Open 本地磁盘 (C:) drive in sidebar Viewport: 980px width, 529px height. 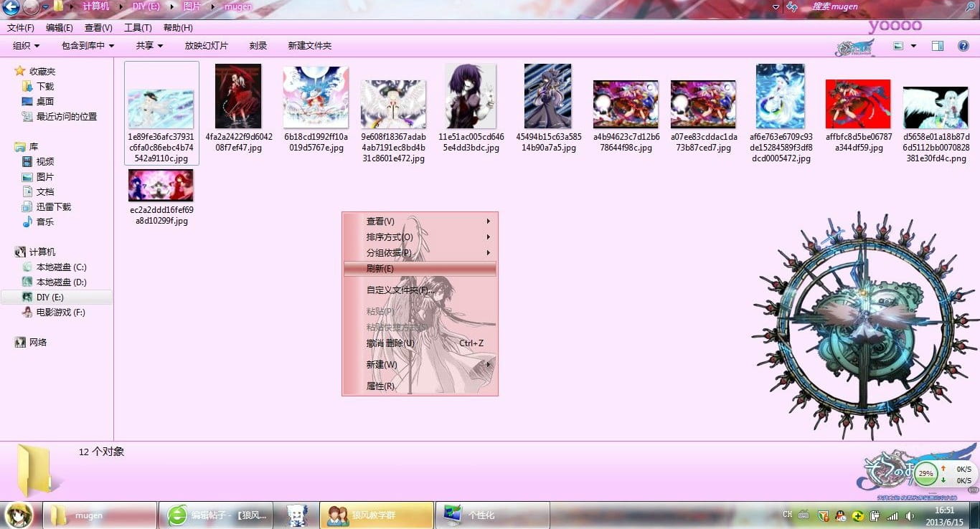(x=61, y=267)
